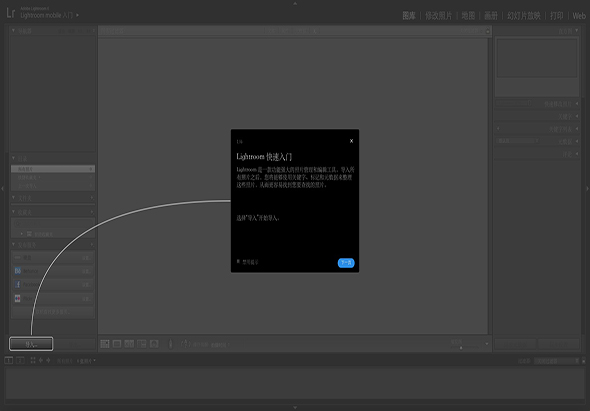Open the Web module
Image resolution: width=590 pixels, height=411 pixels.
(579, 16)
